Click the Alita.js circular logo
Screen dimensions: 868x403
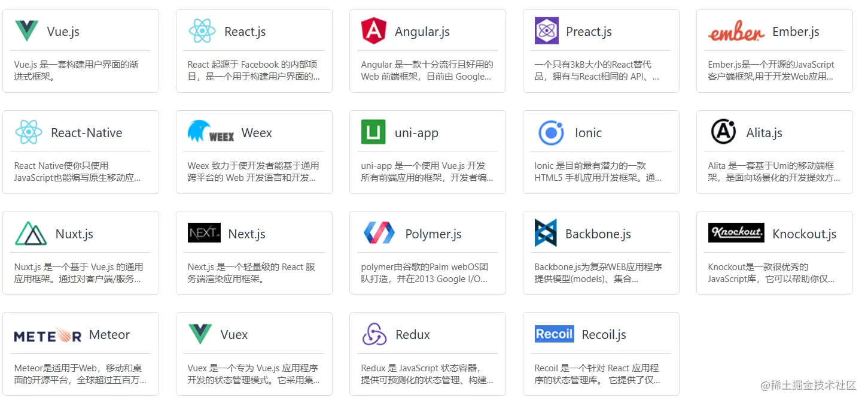tap(723, 132)
